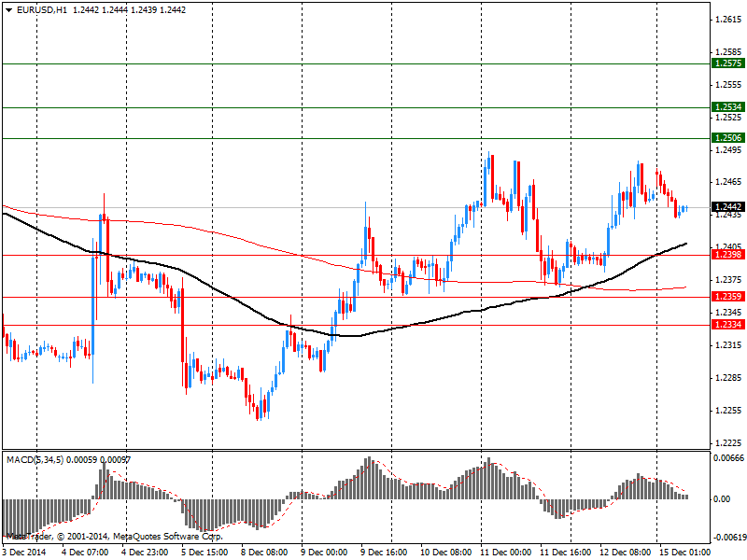This screenshot has width=747, height=560.
Task: Select the 1.2359 red support level label
Action: [727, 297]
